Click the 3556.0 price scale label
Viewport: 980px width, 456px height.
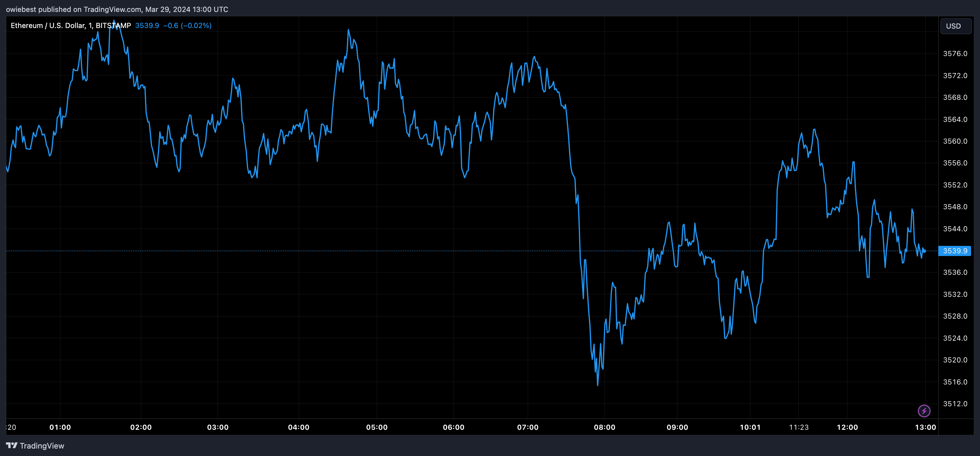coord(955,163)
